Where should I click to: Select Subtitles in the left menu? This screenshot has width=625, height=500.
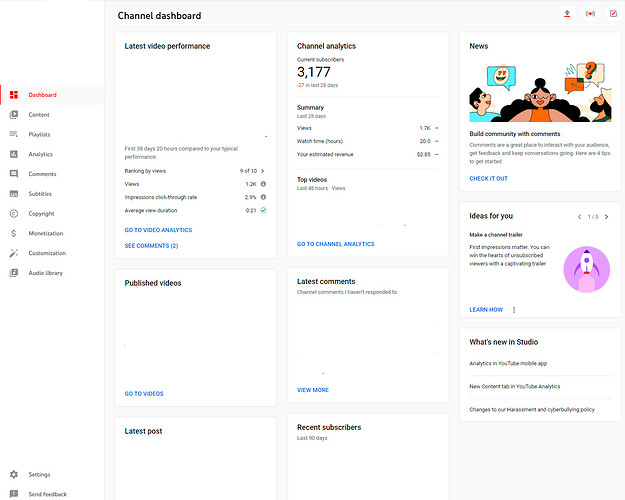pyautogui.click(x=40, y=194)
